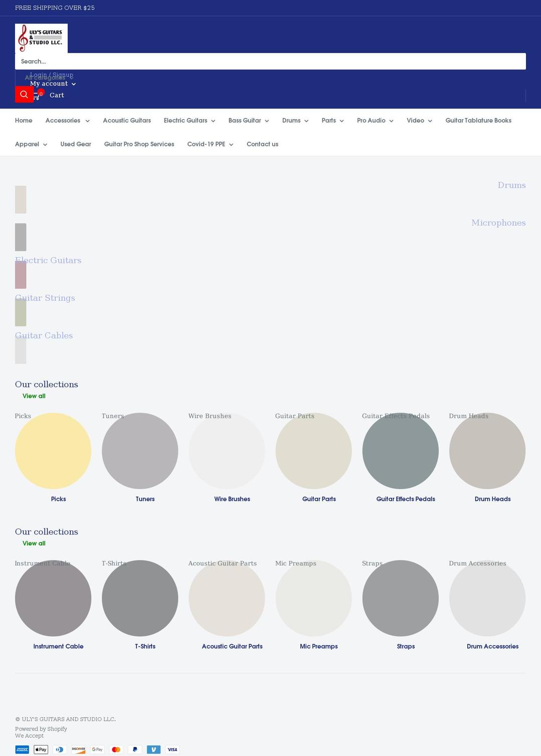Open Guitar Tablature Books navigation item
Viewport: 541px width, 756px height.
478,120
